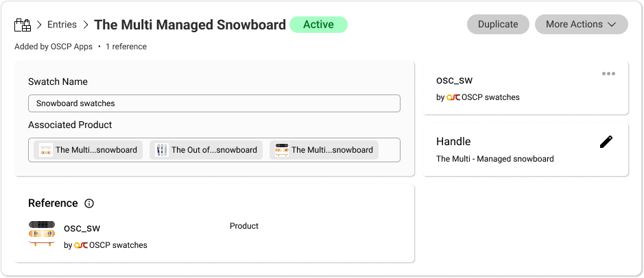
Task: Click the Reference info icon
Action: (x=89, y=203)
